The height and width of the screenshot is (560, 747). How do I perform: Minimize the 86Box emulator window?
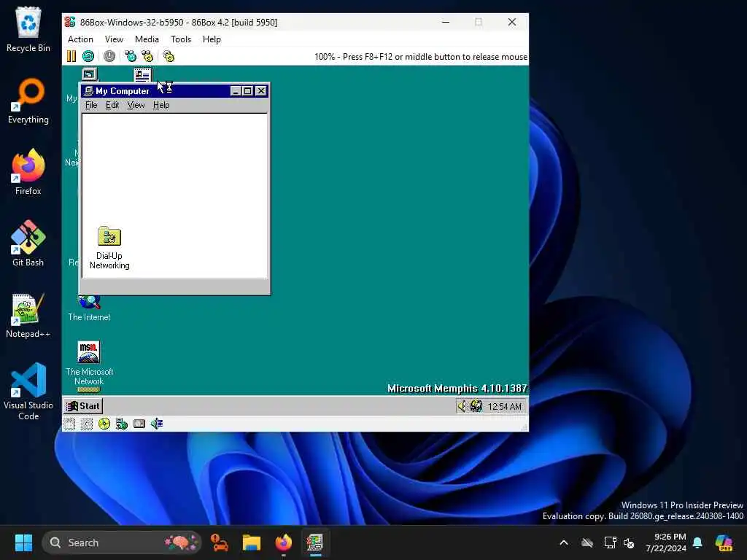[x=446, y=22]
